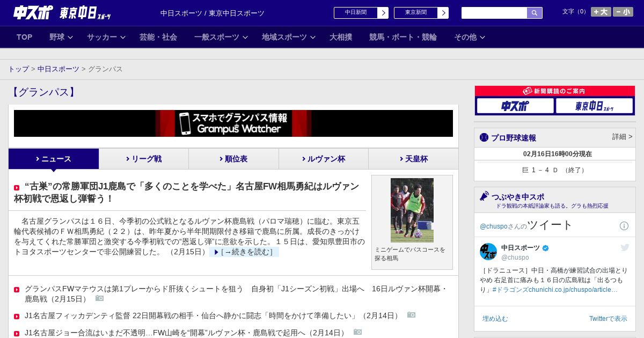Decrease font size with 小 button
Screen dimensions: 644x338
click(623, 12)
